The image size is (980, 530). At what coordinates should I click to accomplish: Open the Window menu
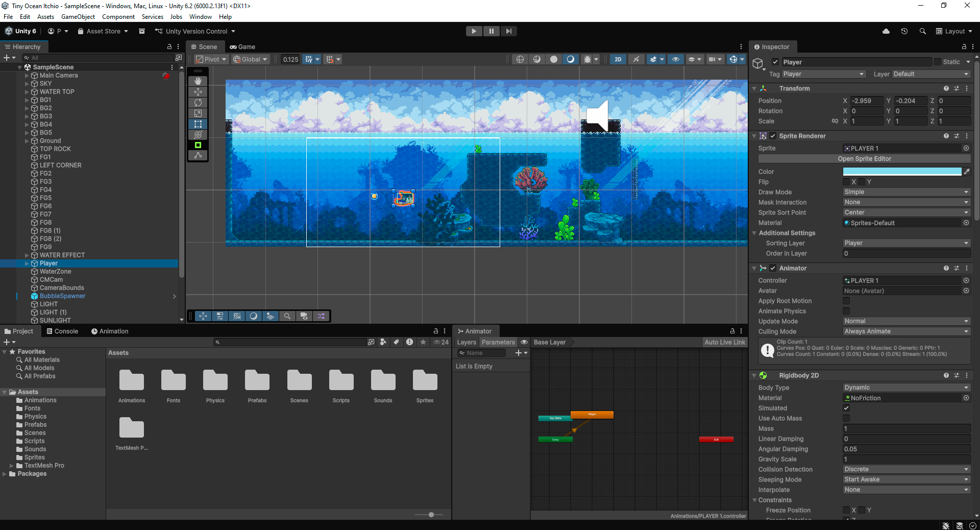pyautogui.click(x=201, y=17)
